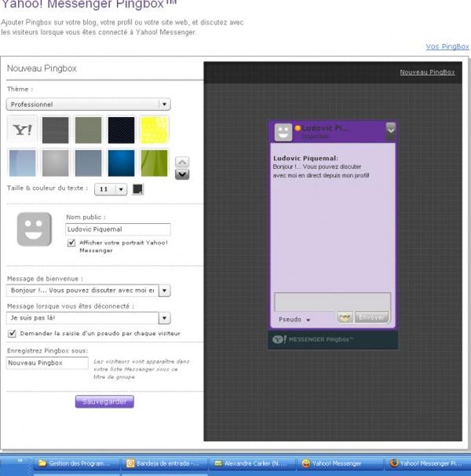Click the small avatar in preview header
Image resolution: width=471 pixels, height=476 pixels.
(x=283, y=132)
